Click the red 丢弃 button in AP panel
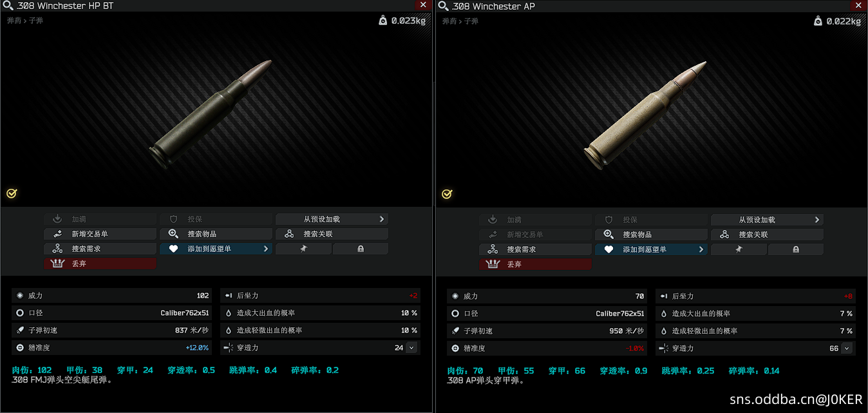The width and height of the screenshot is (868, 413). 535,264
